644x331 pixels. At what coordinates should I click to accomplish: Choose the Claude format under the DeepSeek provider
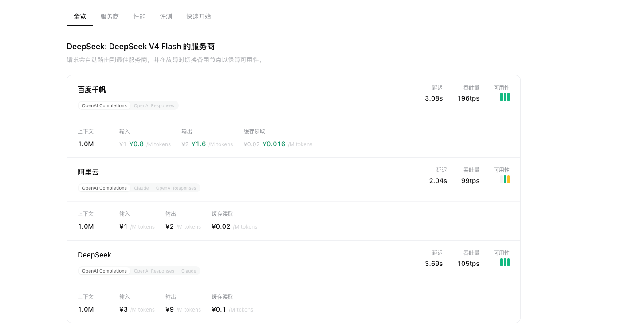coord(188,271)
